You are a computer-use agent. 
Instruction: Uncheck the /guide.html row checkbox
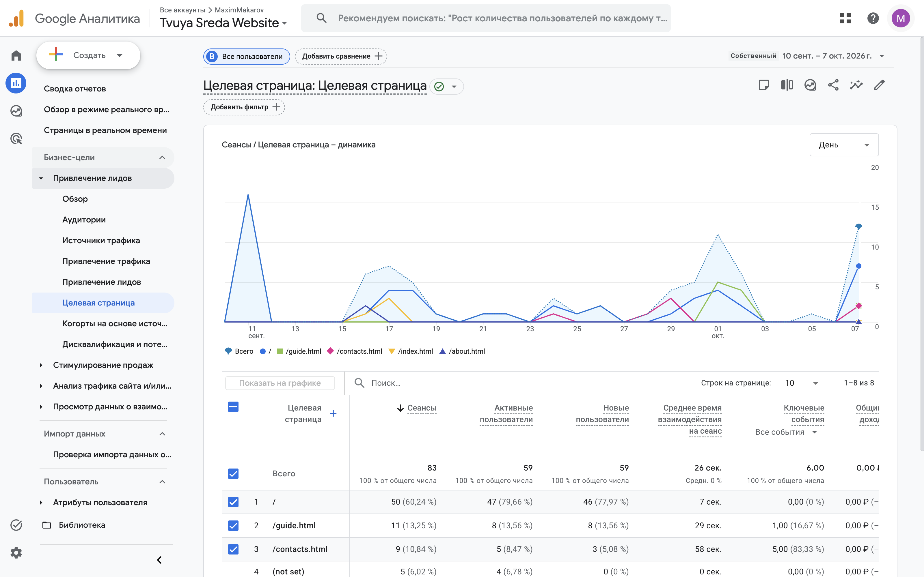(x=233, y=525)
